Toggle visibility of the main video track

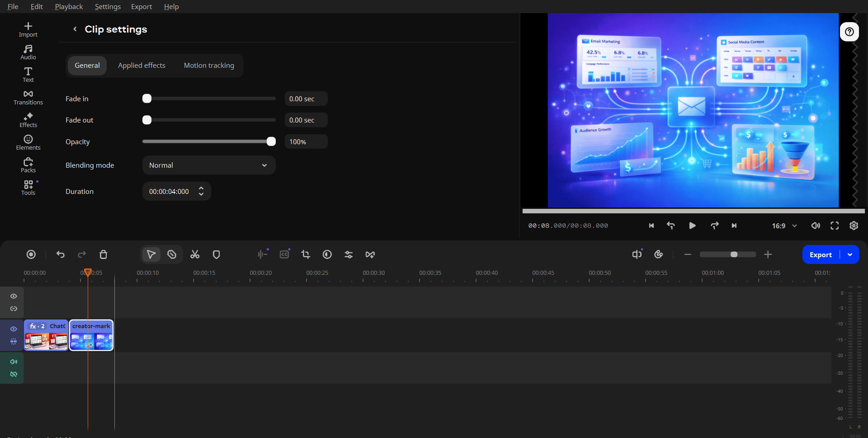(14, 329)
